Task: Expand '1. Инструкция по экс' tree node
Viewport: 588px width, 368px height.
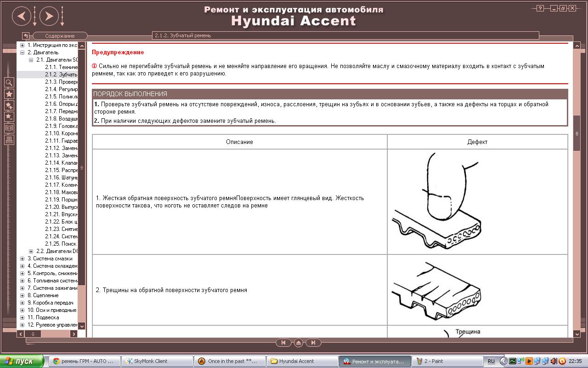Action: (22, 45)
